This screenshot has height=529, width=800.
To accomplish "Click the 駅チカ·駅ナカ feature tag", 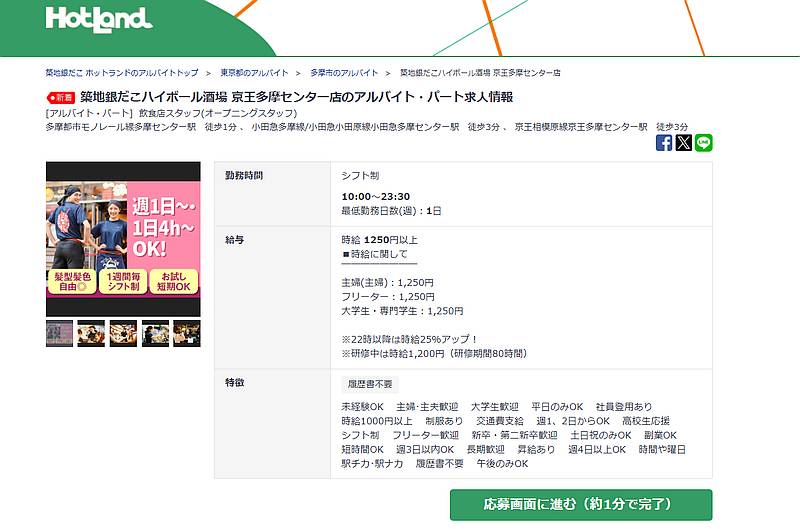I will coord(372,464).
